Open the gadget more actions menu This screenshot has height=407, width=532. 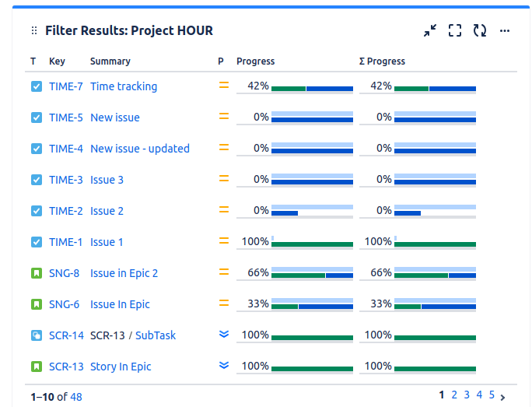click(x=505, y=31)
